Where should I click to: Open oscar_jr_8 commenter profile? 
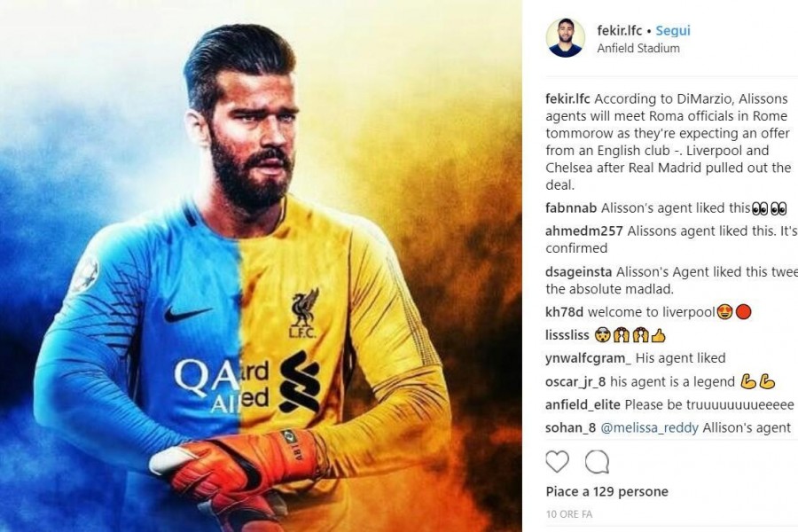pyautogui.click(x=575, y=382)
